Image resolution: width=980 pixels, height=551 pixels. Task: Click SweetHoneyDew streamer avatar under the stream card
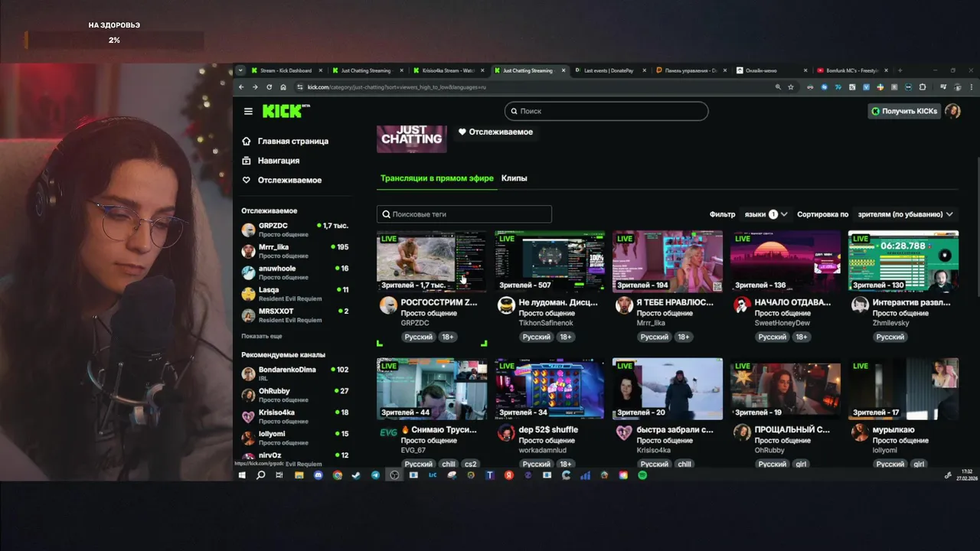point(742,305)
